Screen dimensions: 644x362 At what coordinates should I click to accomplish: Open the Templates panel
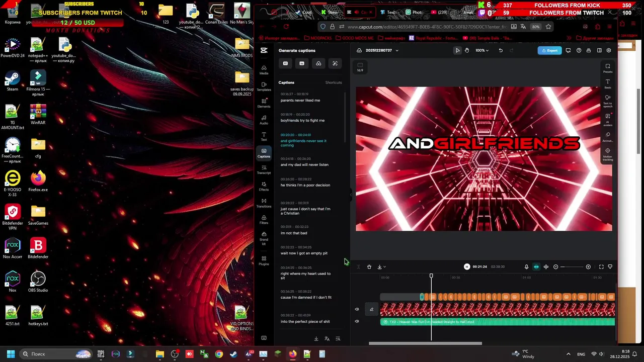(264, 86)
